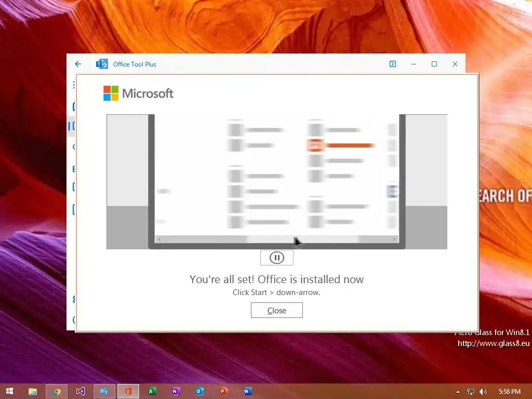532x399 pixels.
Task: Minimize the Office Tool Plus window
Action: click(x=413, y=64)
